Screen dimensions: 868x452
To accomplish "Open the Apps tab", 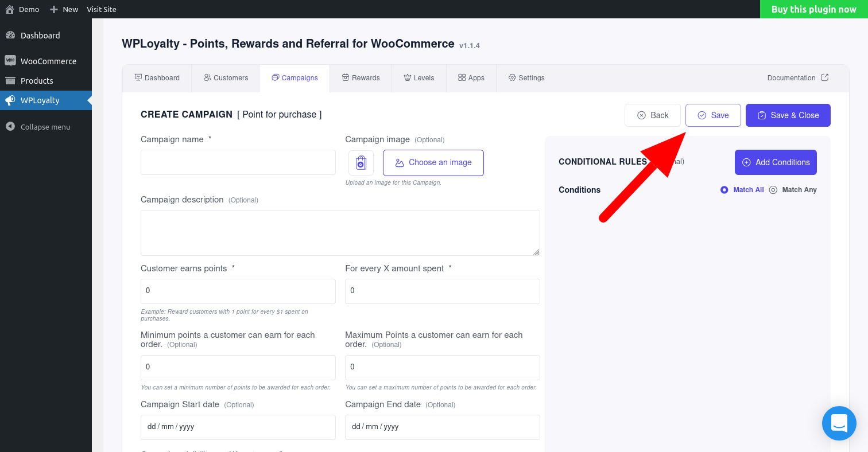I will point(471,78).
